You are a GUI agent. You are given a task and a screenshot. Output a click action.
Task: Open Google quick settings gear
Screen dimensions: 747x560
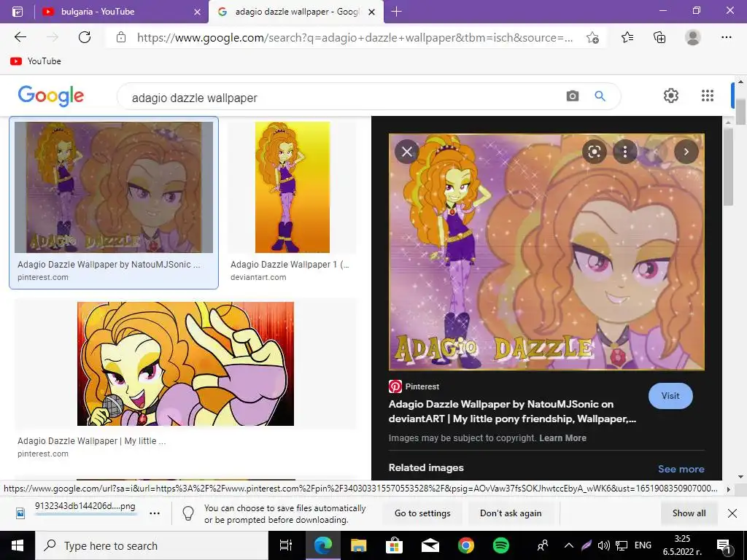pyautogui.click(x=671, y=96)
